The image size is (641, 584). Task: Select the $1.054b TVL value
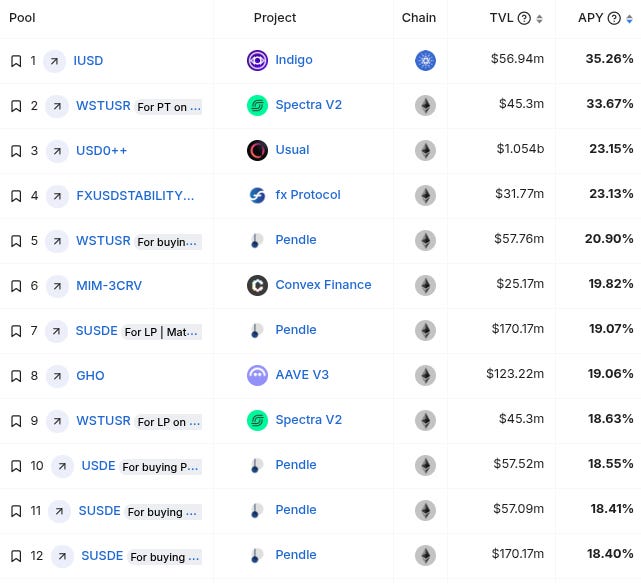(520, 149)
